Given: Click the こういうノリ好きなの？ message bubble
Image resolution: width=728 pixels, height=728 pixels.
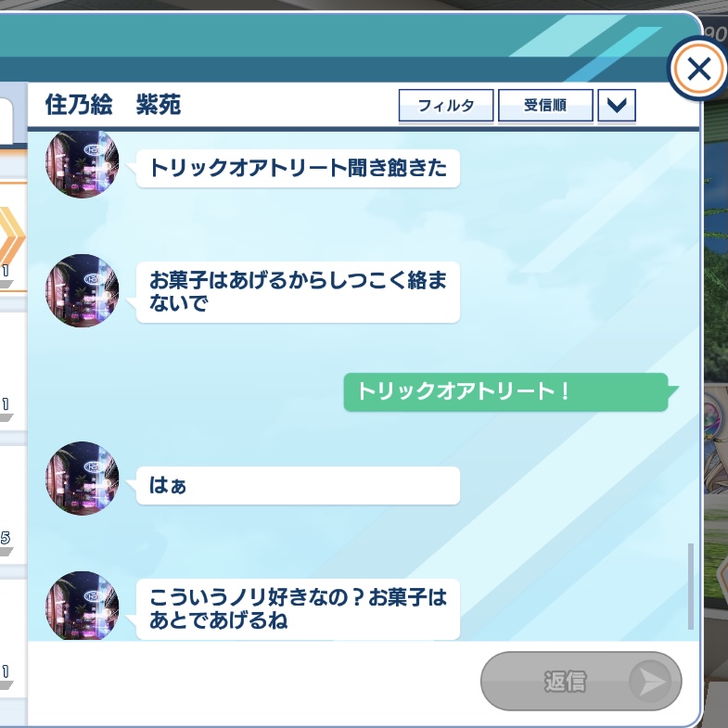Looking at the screenshot, I should coord(298,609).
